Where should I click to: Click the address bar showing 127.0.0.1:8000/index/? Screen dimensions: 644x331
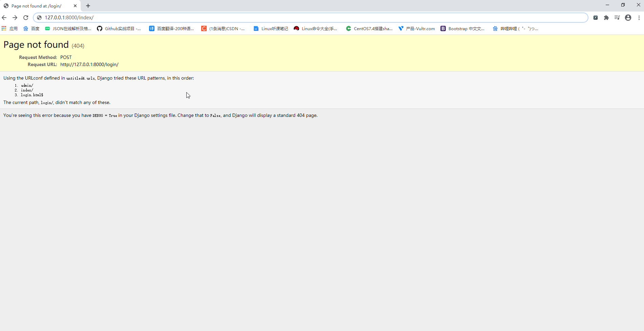[310, 18]
